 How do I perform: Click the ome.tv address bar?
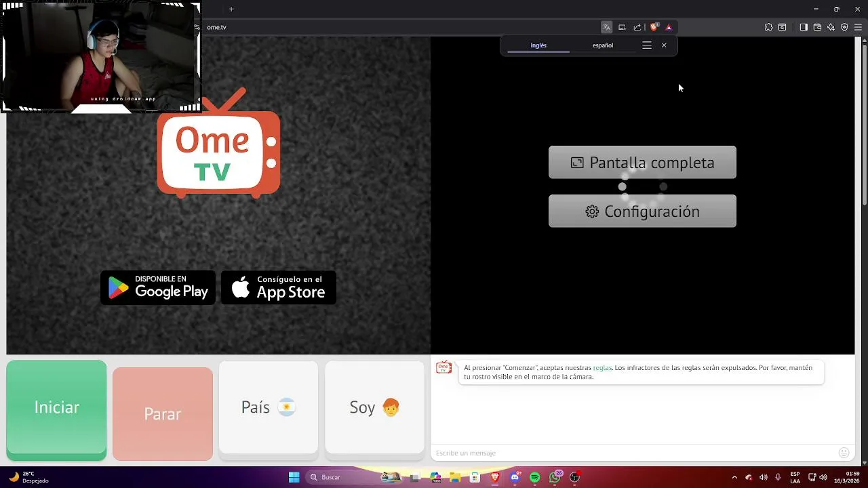pos(400,27)
